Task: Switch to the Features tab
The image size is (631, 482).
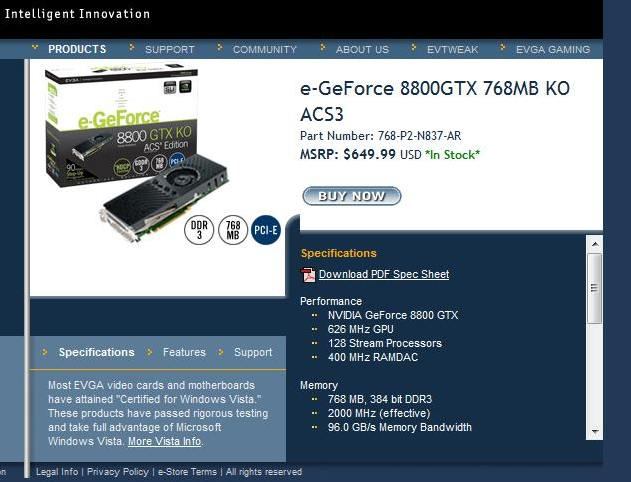Action: click(x=184, y=352)
